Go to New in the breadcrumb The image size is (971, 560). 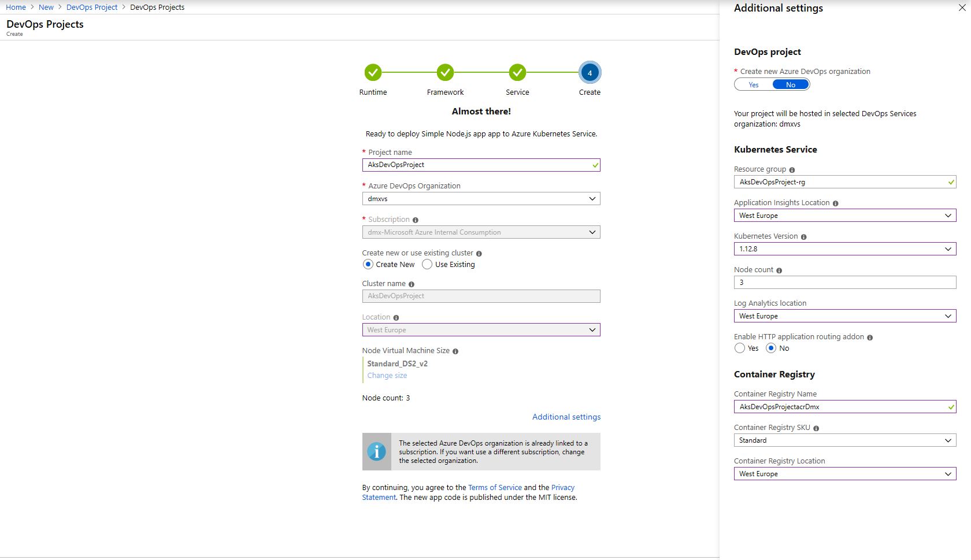coord(46,8)
